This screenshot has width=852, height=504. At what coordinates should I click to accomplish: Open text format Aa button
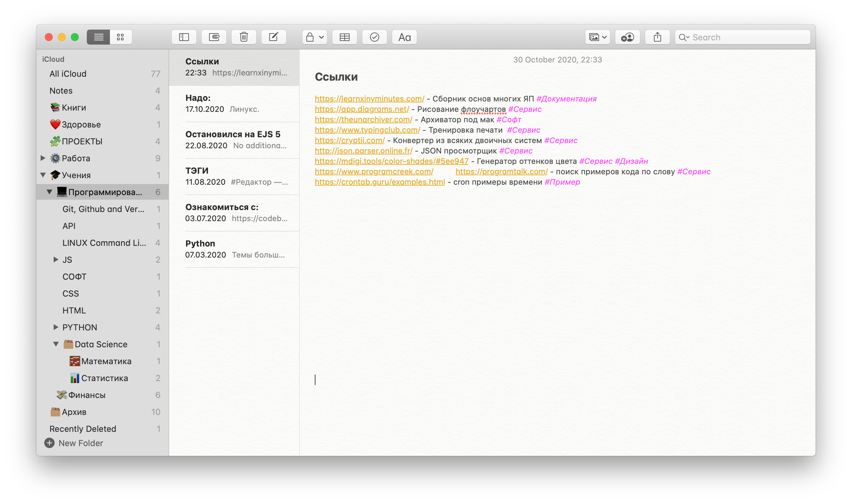click(x=404, y=37)
